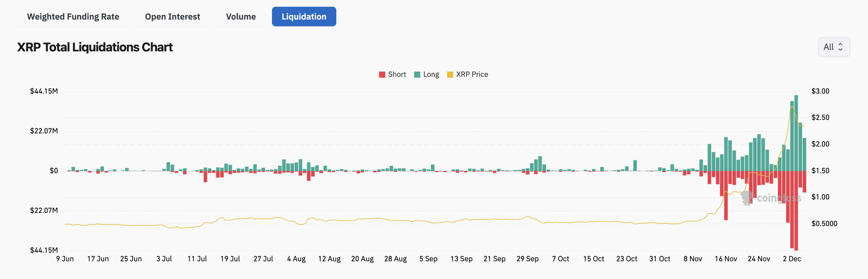The height and width of the screenshot is (279, 868).
Task: Click the 5 Sep x-axis label
Action: [428, 259]
